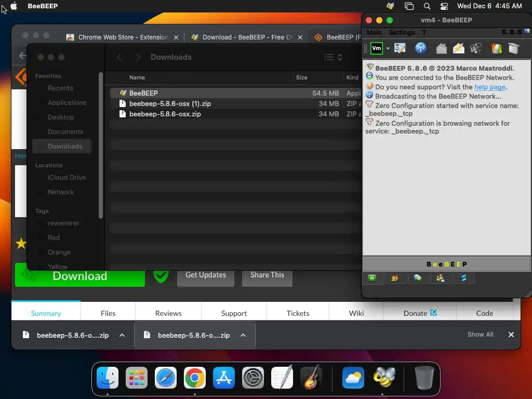Open the list view options dropdown in Finder
532x399 pixels.
pos(333,57)
